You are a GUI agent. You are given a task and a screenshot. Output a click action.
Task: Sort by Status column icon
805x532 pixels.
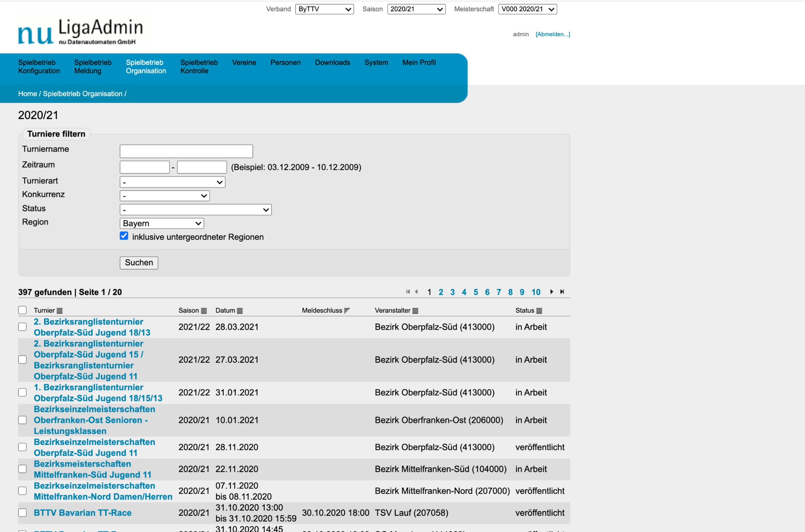[x=539, y=311]
